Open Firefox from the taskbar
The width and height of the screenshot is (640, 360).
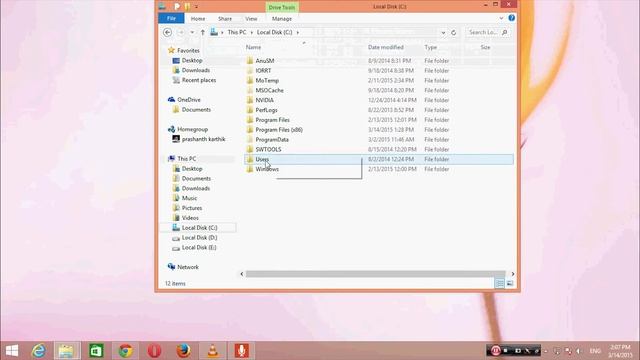(x=183, y=351)
